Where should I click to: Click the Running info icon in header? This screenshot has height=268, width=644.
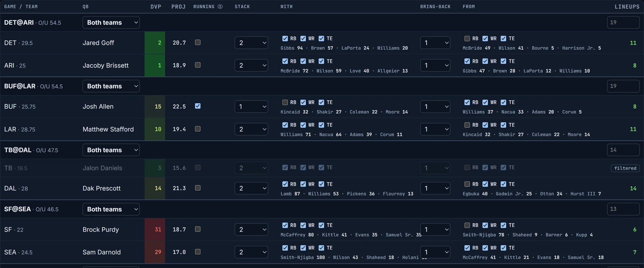coord(220,7)
